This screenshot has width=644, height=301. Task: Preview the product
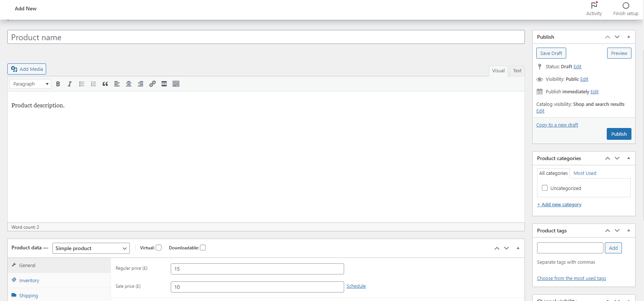[x=619, y=53]
